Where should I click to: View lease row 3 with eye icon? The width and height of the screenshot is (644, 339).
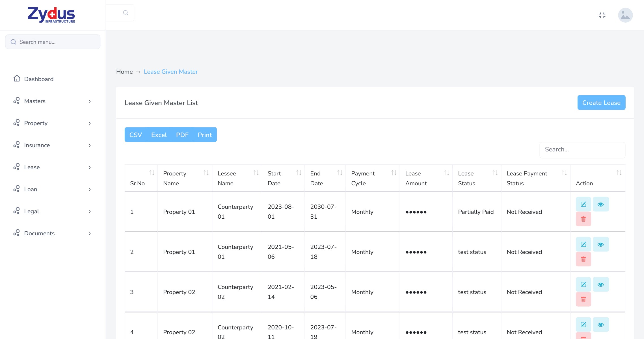601,284
